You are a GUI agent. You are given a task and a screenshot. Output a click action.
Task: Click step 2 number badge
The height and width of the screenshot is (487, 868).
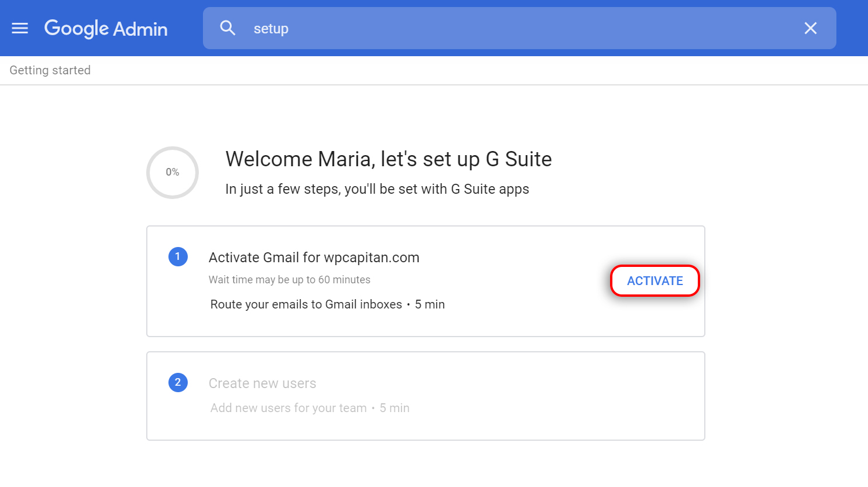point(178,382)
